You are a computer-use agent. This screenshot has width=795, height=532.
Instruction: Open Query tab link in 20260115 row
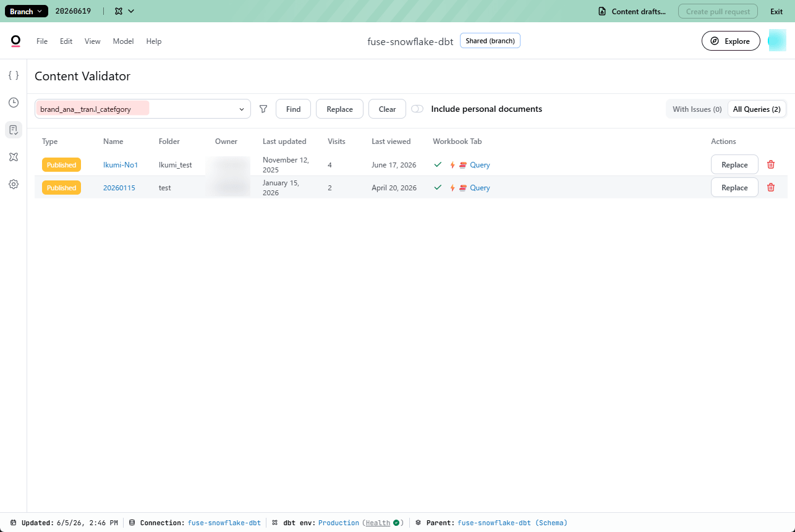click(480, 188)
